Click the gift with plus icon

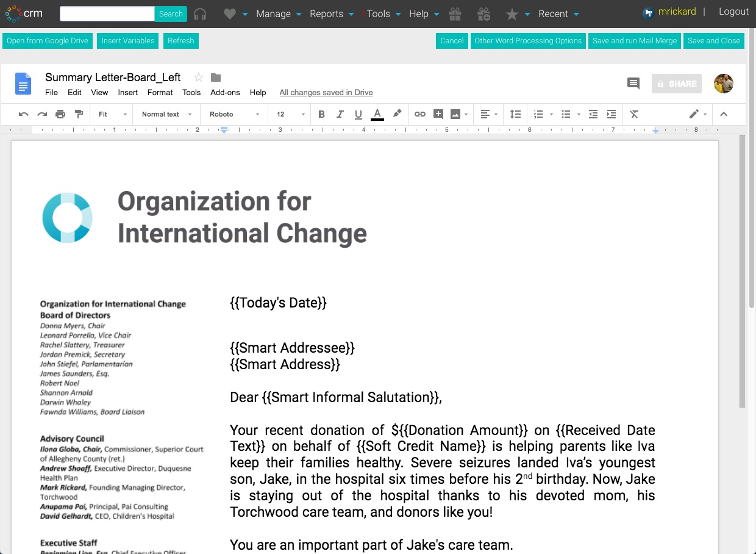point(483,13)
